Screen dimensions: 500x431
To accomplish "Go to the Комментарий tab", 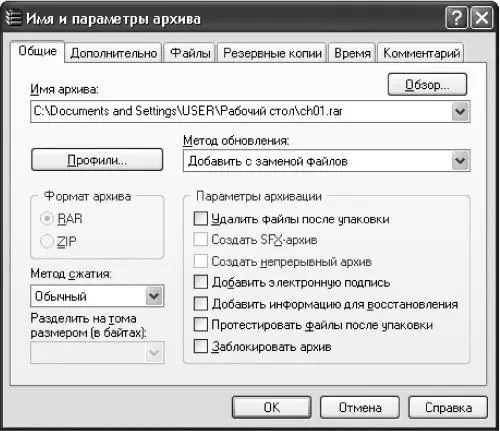I will coord(421,53).
